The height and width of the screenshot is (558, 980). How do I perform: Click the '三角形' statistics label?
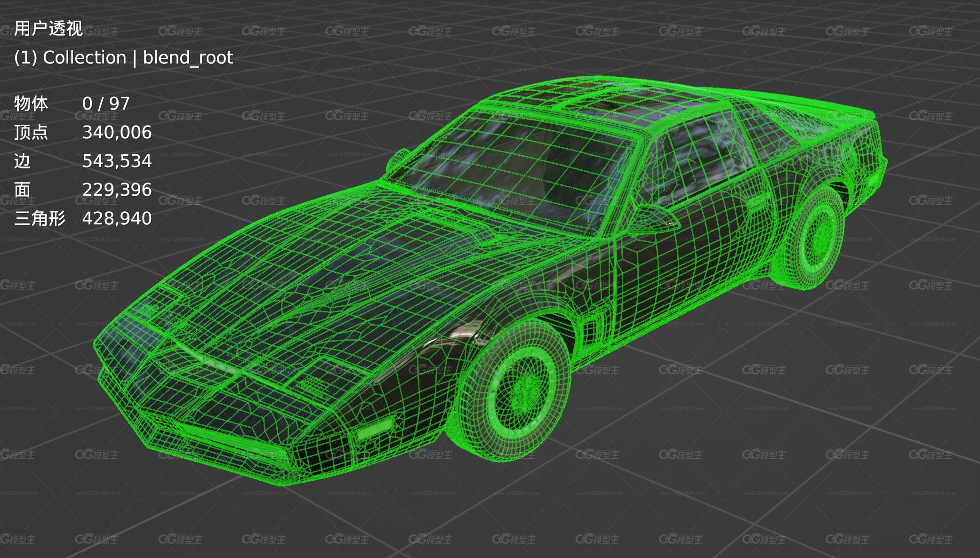pyautogui.click(x=40, y=218)
